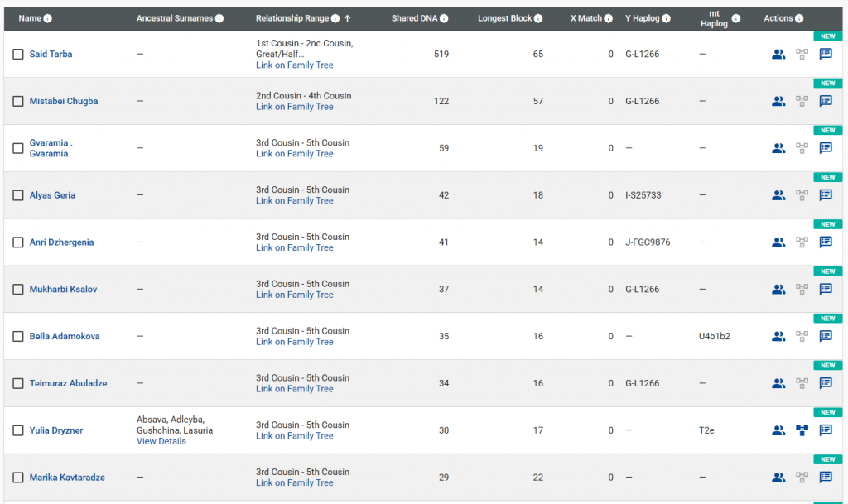Open the notes icon for Mistabei Chugba
The image size is (848, 504).
click(825, 102)
